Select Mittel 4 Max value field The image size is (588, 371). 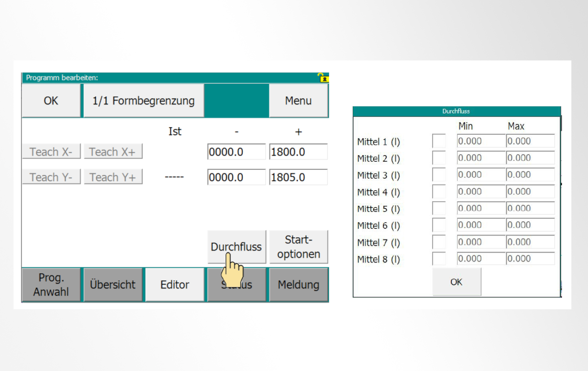tap(530, 192)
